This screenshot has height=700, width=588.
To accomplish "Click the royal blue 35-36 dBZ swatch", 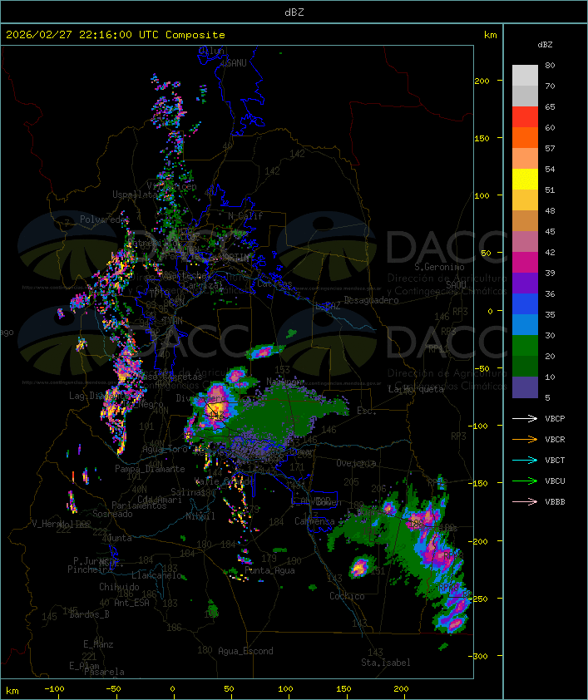I will coord(525,304).
